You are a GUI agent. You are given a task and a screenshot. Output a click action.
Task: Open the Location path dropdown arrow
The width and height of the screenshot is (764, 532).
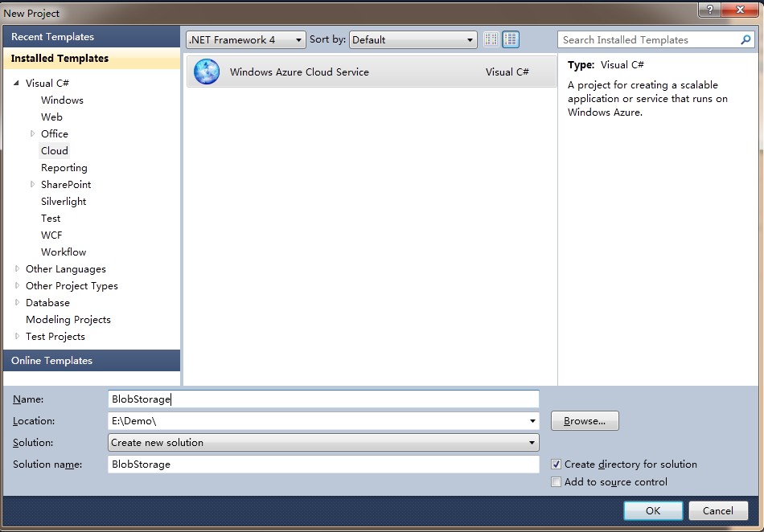(532, 421)
